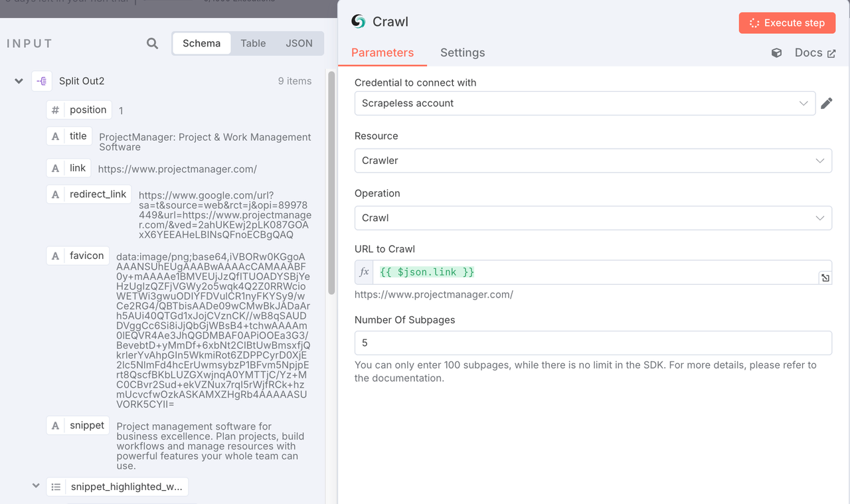This screenshot has height=504, width=850.
Task: Select the Table view tab
Action: [x=253, y=43]
